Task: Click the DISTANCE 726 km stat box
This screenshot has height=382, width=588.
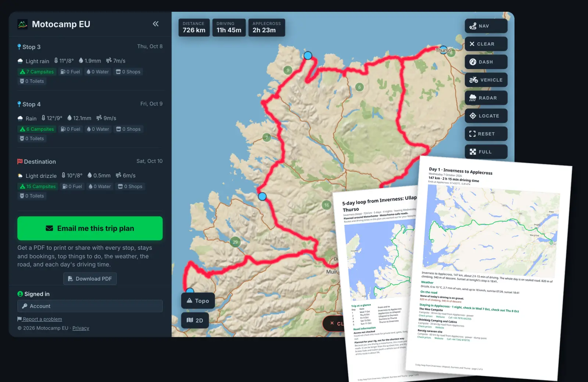Action: coord(194,28)
